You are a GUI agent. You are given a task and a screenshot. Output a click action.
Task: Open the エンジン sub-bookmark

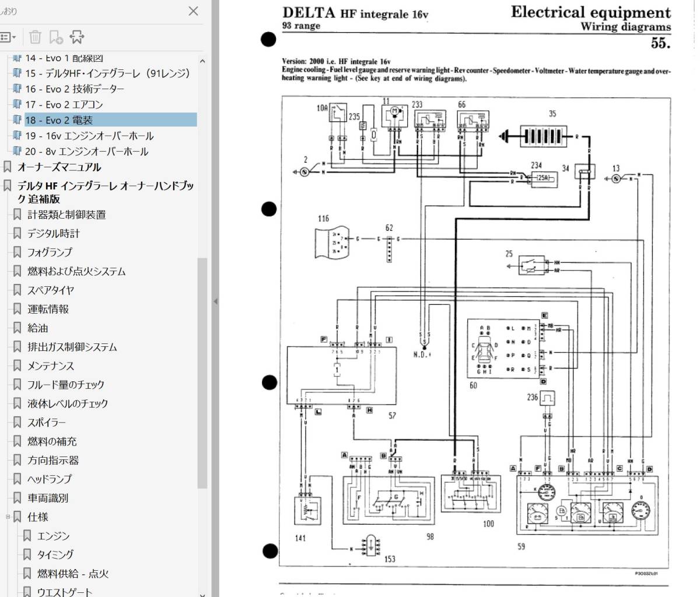coord(54,536)
